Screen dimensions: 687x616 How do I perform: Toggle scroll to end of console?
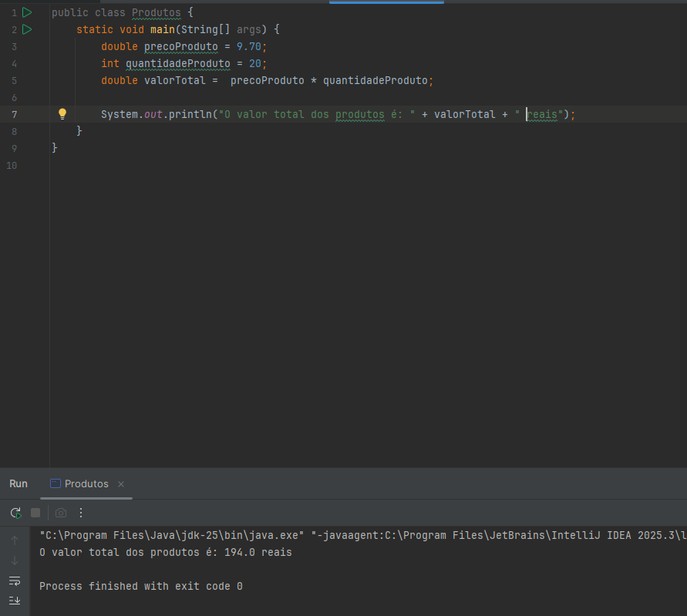15,600
